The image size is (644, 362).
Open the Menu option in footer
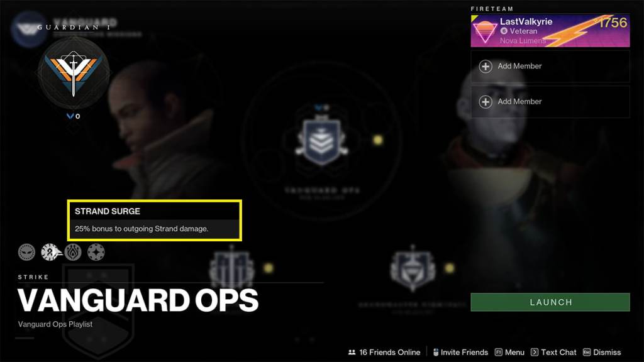(x=509, y=352)
